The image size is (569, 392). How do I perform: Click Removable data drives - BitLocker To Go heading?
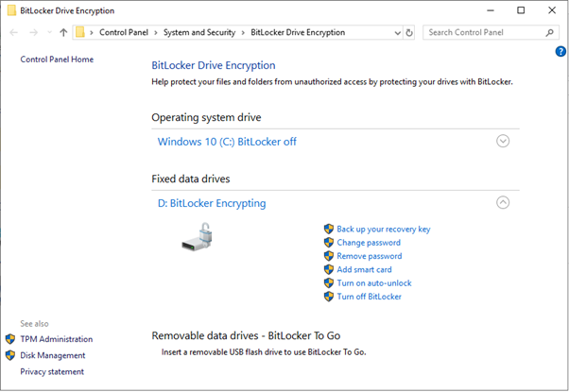pos(246,335)
